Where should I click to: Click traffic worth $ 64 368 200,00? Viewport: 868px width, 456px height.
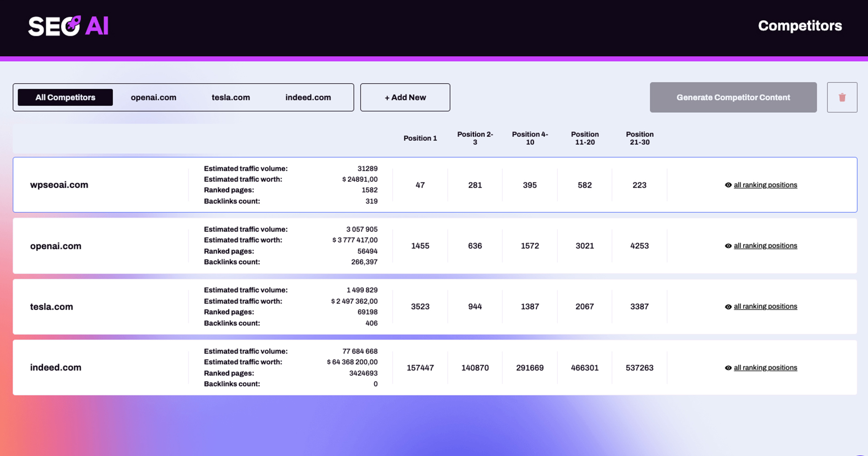[x=352, y=362]
